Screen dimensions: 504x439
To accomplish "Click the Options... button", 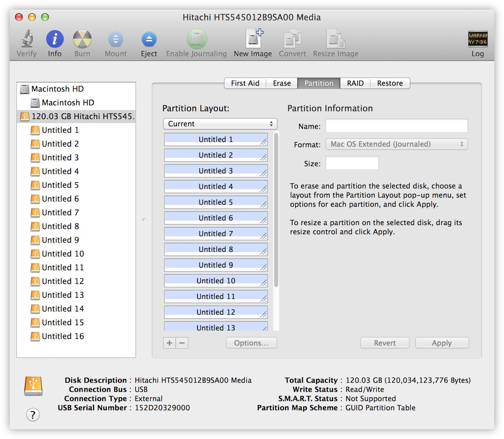I will [x=251, y=343].
